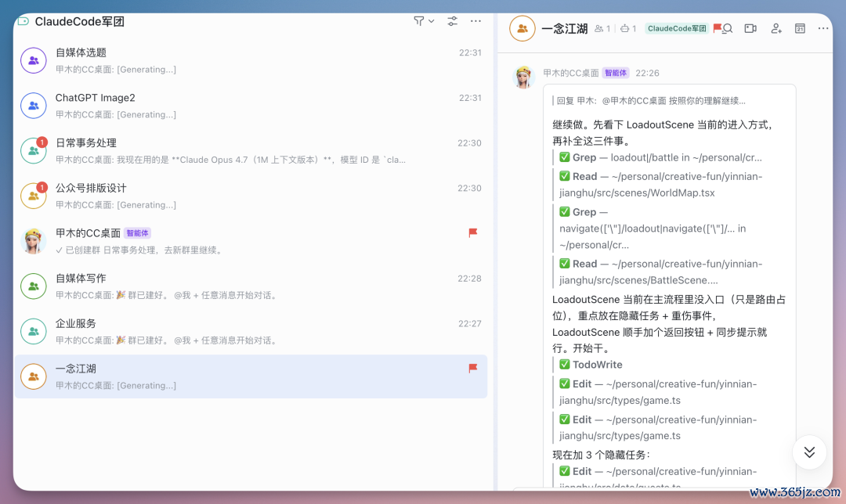Screen dimensions: 846x504
Task: Open more options in conversation header
Action: (x=822, y=29)
